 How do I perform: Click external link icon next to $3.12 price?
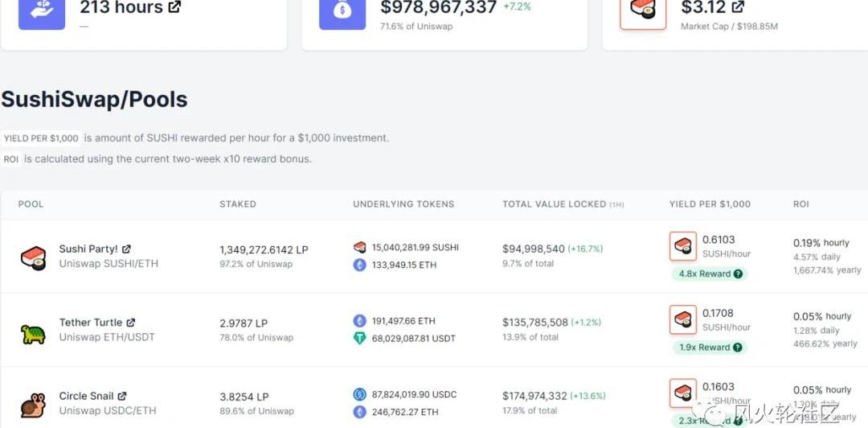pos(738,8)
